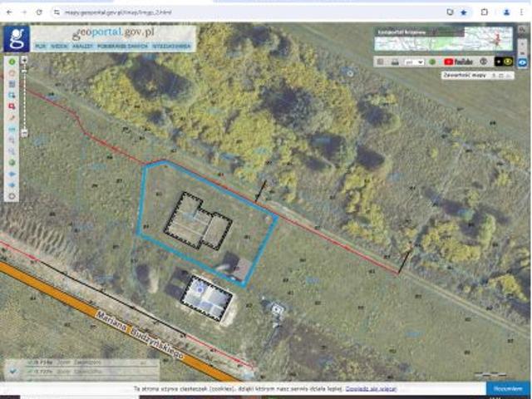
Task: Click the green info icon in left toolbar
Action: [12, 62]
